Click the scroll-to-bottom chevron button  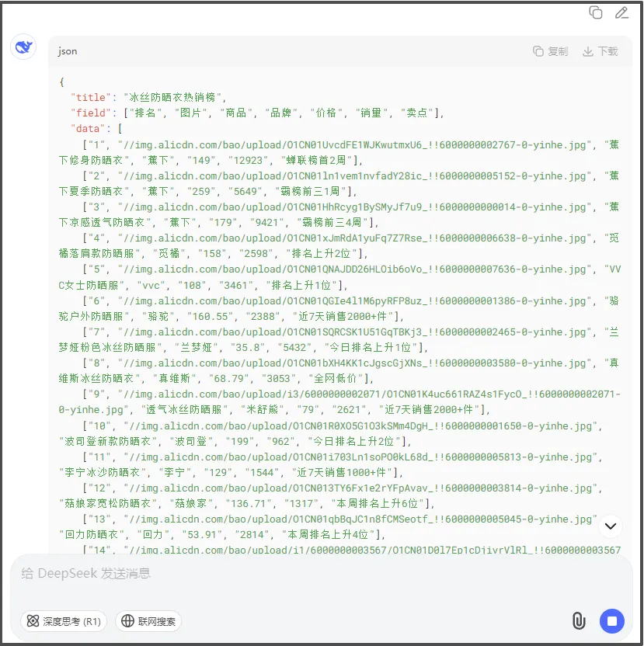pyautogui.click(x=610, y=526)
